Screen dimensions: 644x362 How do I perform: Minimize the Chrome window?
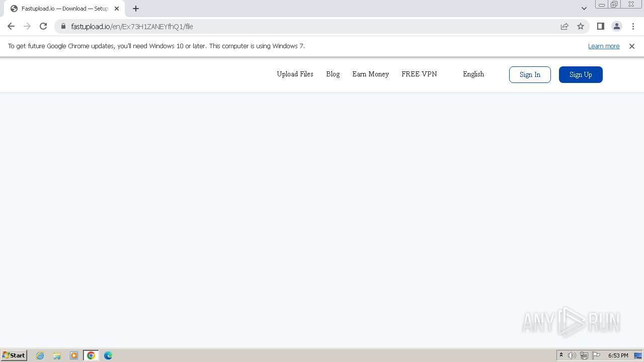[x=602, y=5]
